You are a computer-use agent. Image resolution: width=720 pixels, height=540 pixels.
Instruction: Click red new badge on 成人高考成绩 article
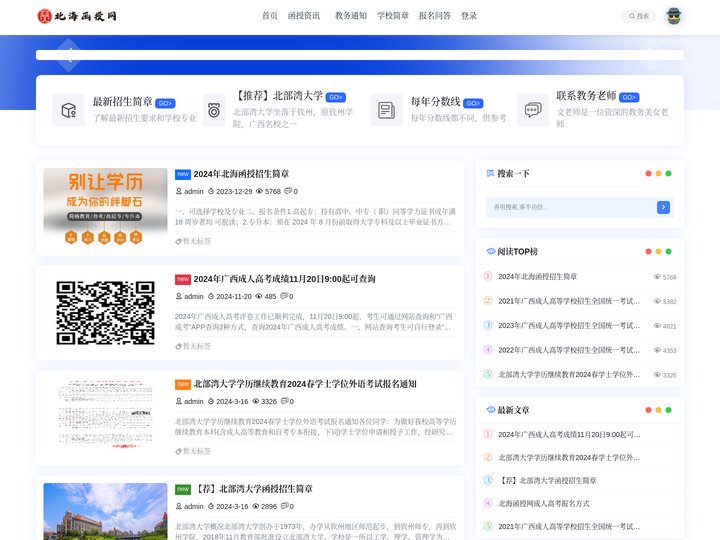[183, 279]
